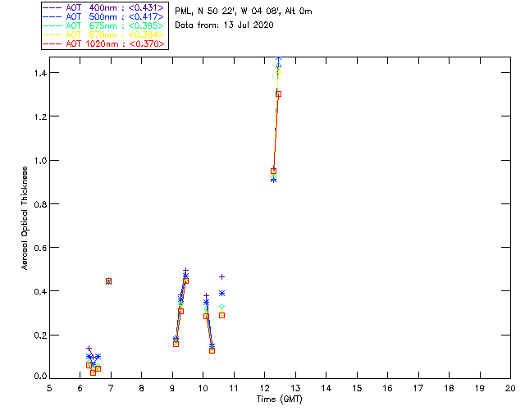525x420 pixels.
Task: Click the x-axis tick label 14
Action: (x=326, y=388)
